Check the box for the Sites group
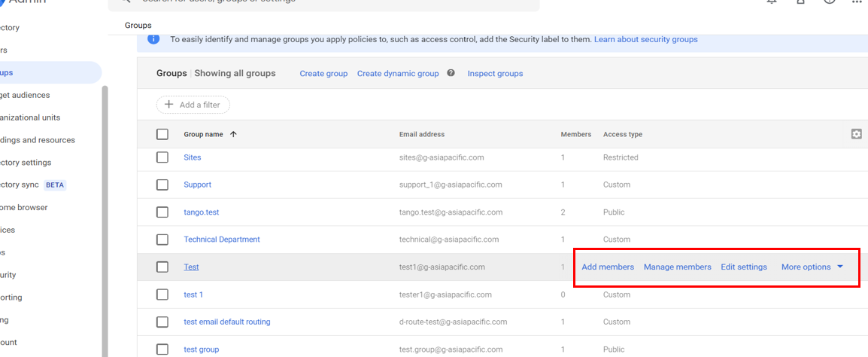 162,157
